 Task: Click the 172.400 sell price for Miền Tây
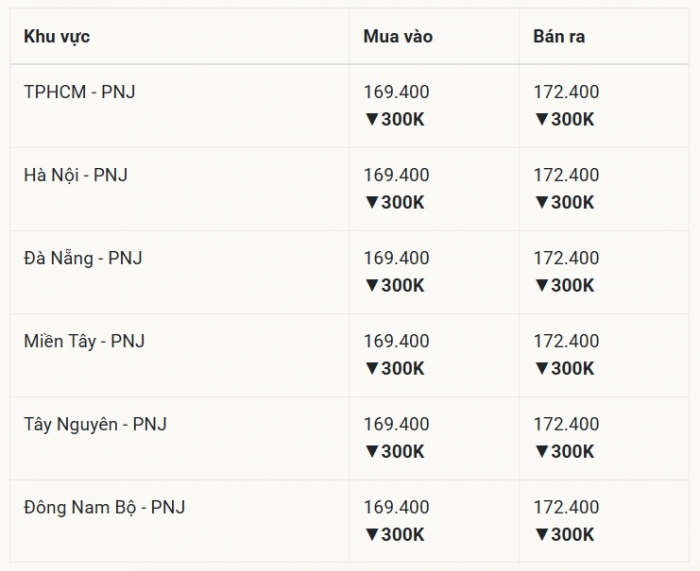[x=566, y=341]
